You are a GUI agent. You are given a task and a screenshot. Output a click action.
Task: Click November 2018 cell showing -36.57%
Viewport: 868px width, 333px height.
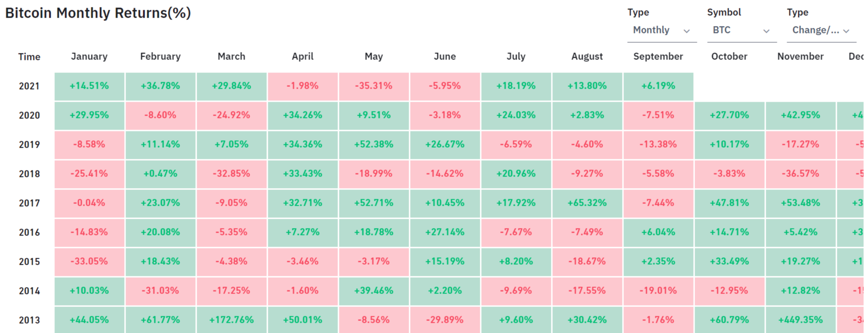click(x=800, y=174)
